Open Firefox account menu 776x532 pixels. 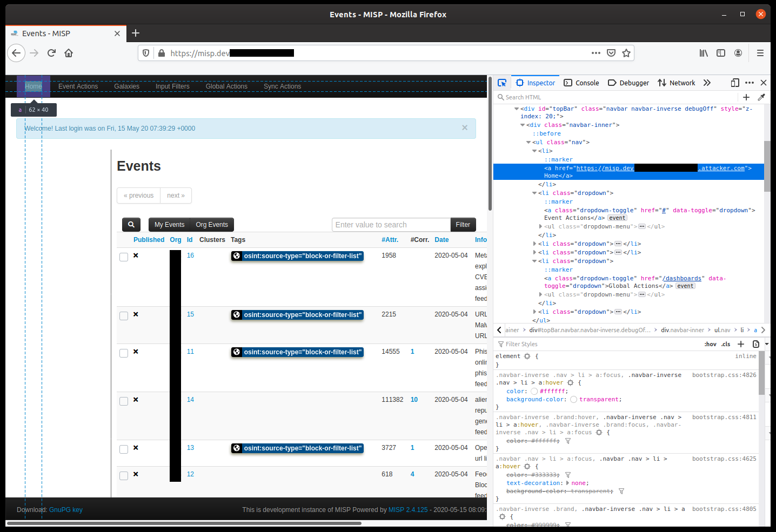pyautogui.click(x=738, y=53)
